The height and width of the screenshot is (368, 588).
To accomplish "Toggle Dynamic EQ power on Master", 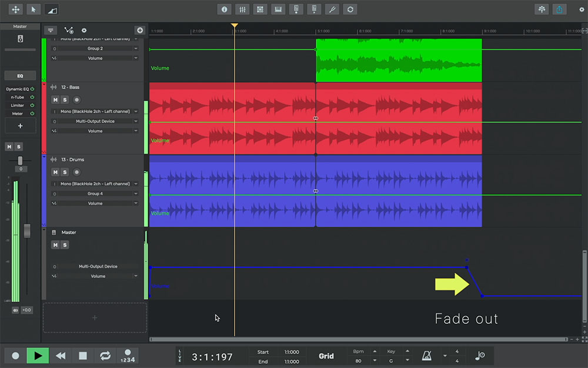I will (32, 89).
